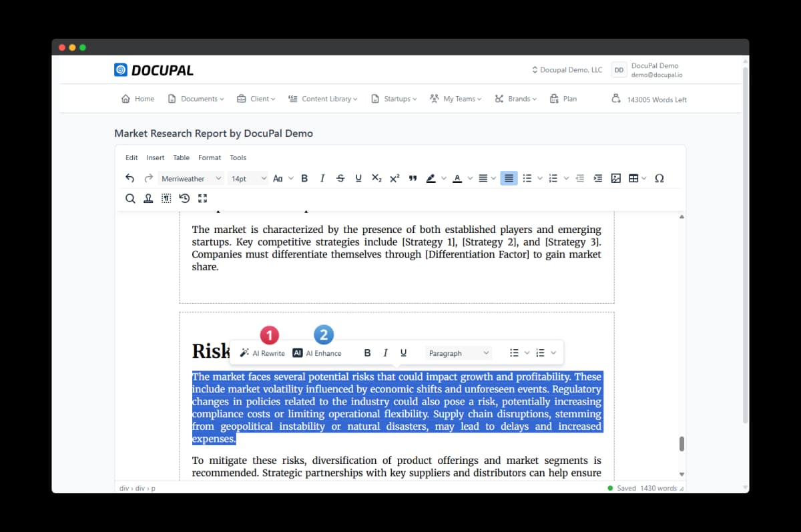This screenshot has width=801, height=532.
Task: Enter fullscreen editor mode
Action: [x=203, y=198]
